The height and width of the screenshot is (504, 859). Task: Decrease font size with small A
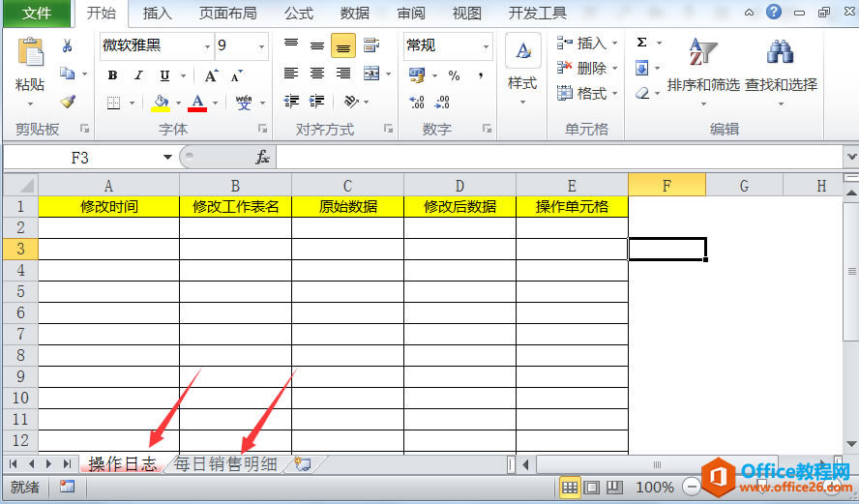pyautogui.click(x=237, y=75)
